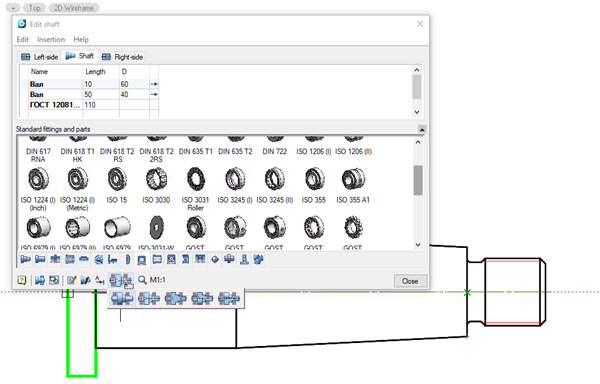
Task: Open the Help menu
Action: (81, 39)
